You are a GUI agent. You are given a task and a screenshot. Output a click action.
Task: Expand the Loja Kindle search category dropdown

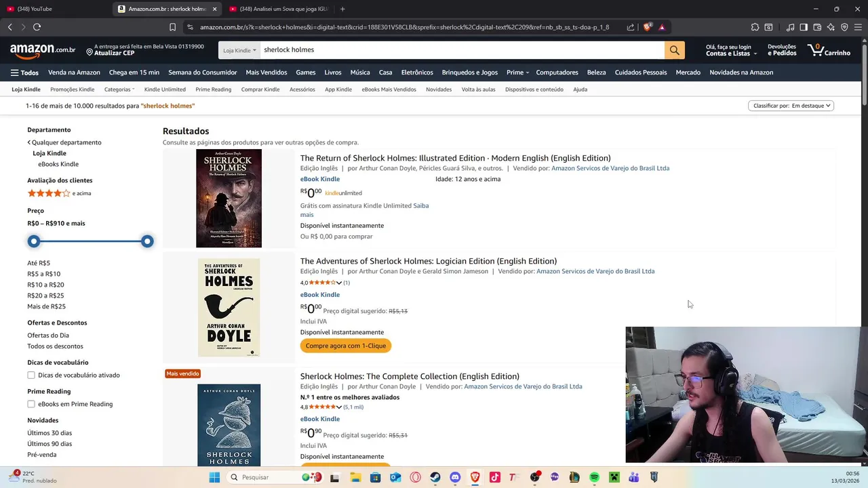pyautogui.click(x=239, y=50)
